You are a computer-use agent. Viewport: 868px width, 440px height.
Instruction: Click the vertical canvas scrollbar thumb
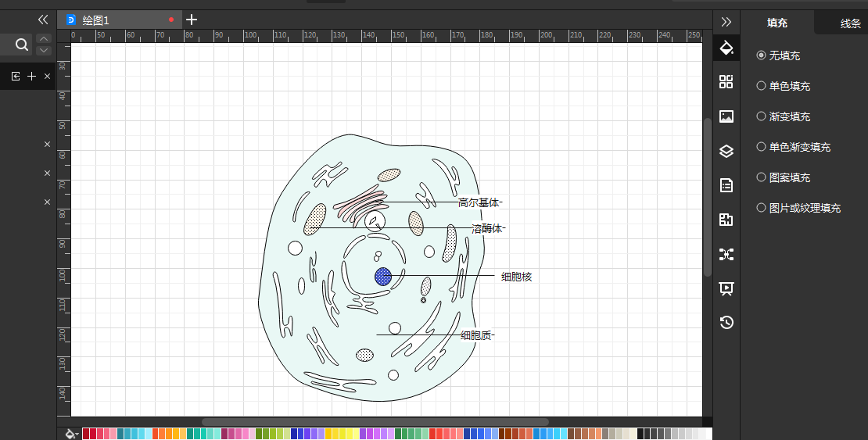708,197
